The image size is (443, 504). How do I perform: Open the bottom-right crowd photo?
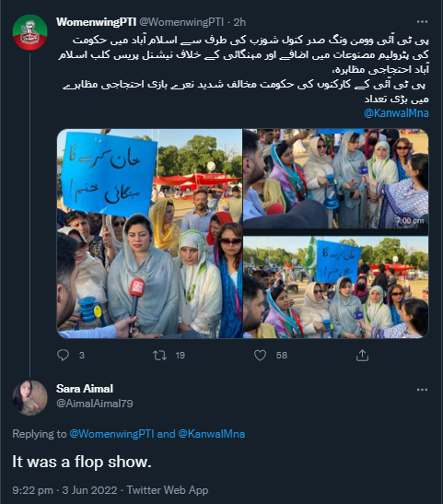point(335,287)
